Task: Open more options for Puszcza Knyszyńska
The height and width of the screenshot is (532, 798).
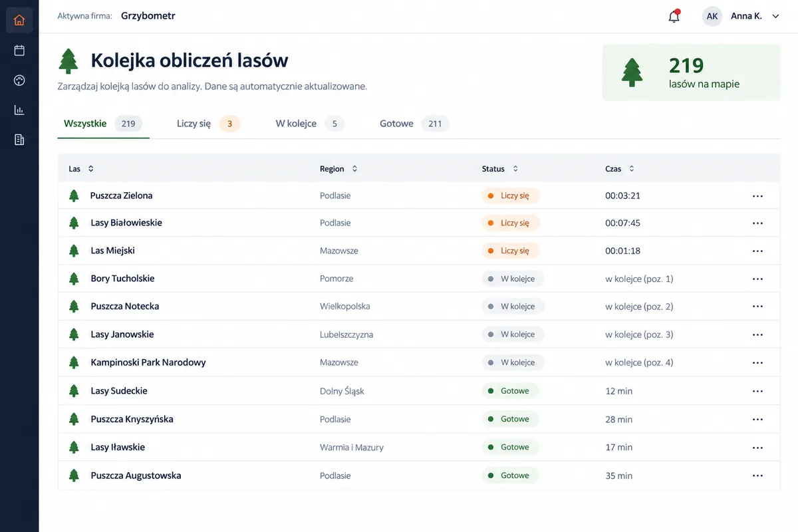Action: coord(757,420)
